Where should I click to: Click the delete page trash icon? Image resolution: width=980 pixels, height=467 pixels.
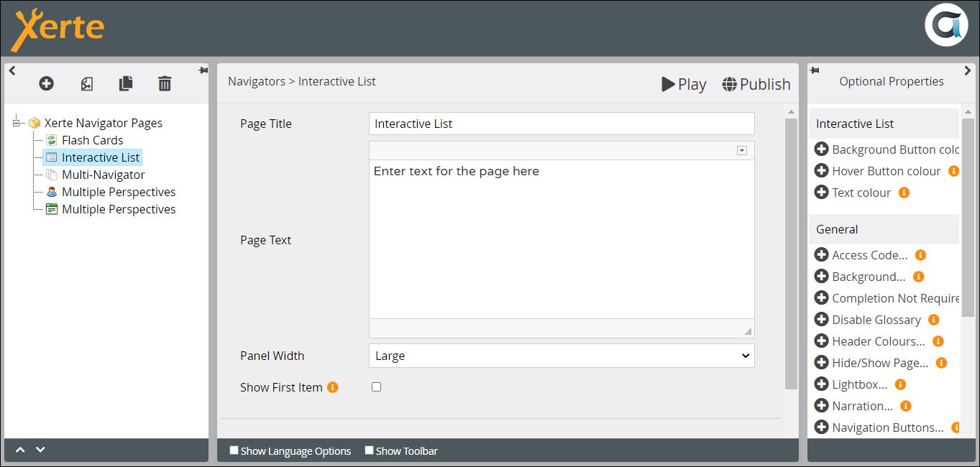(165, 84)
